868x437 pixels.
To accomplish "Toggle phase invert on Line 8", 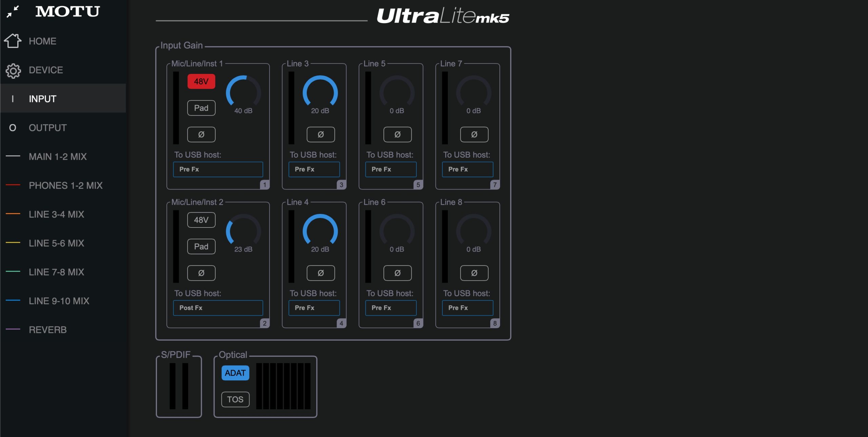I will pos(474,273).
